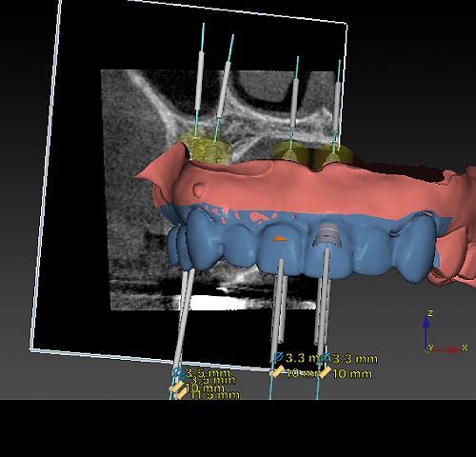Click the diameter icon beside overlapped 3.3 mm label

click(278, 357)
